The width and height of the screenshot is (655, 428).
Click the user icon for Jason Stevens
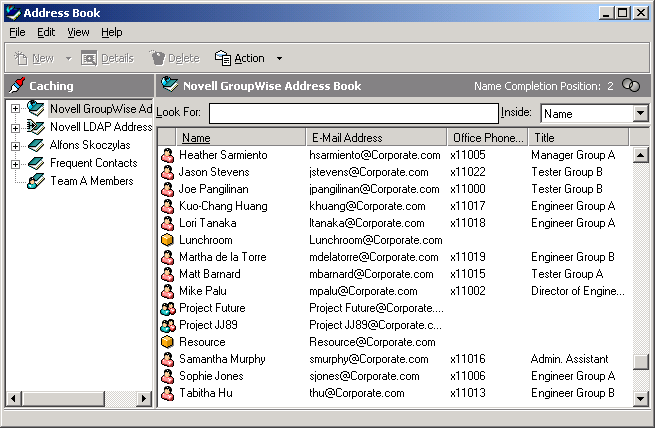tap(168, 172)
